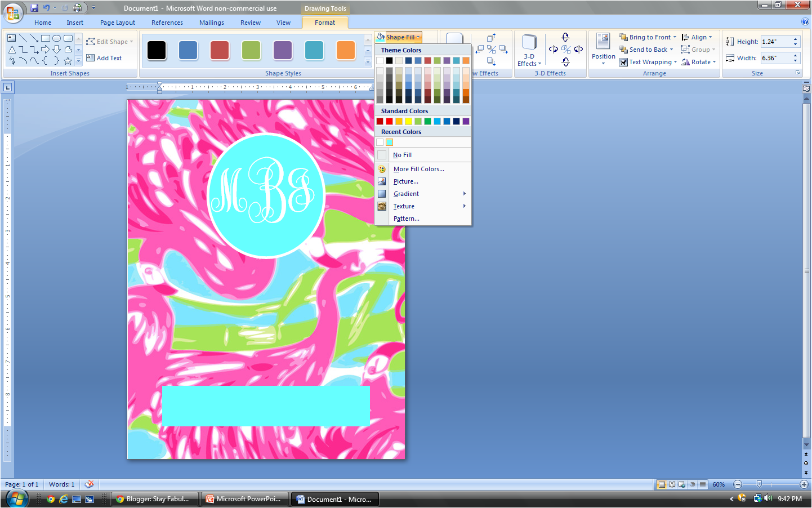Click the zoom slider handle

(759, 484)
